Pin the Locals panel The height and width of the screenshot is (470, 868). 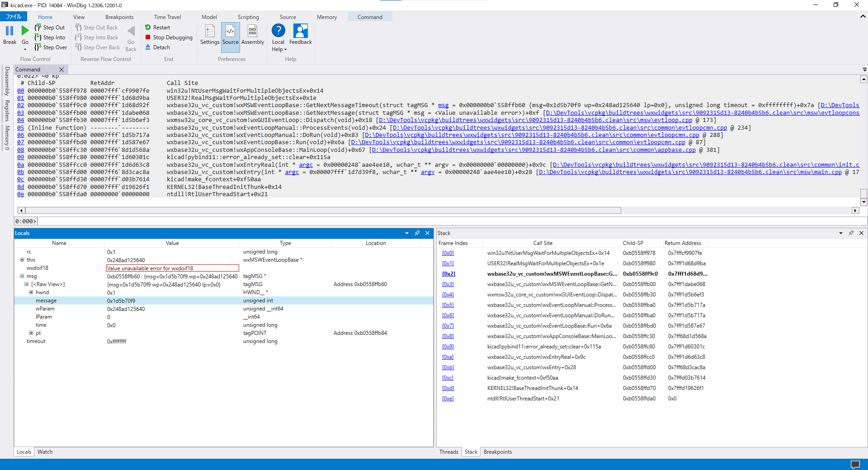[x=417, y=233]
